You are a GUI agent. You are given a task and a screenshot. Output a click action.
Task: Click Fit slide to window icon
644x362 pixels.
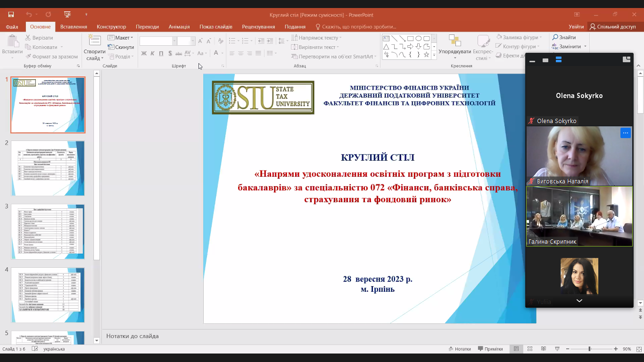(x=639, y=349)
